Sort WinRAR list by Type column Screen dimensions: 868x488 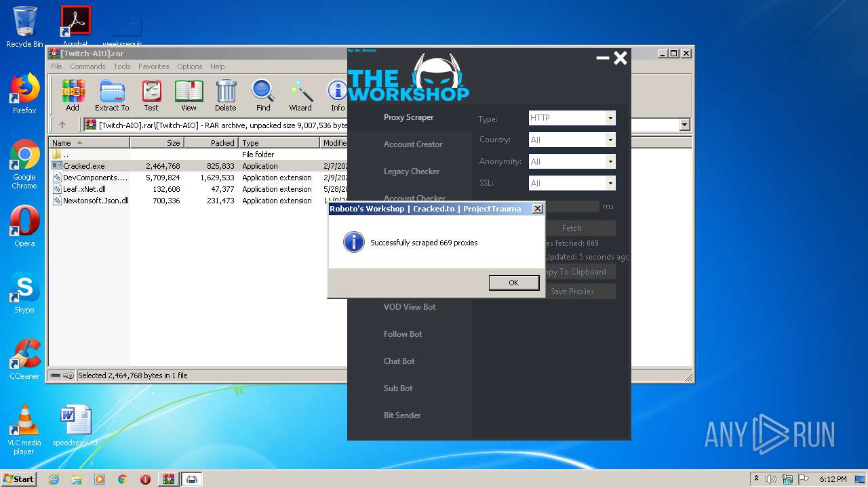coord(279,143)
